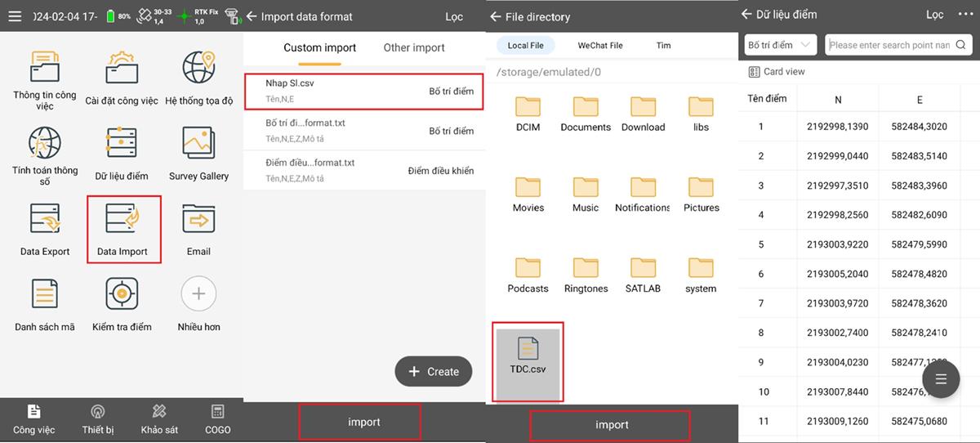Switch to the WeChat File tab
980x443 pixels.
click(x=599, y=46)
